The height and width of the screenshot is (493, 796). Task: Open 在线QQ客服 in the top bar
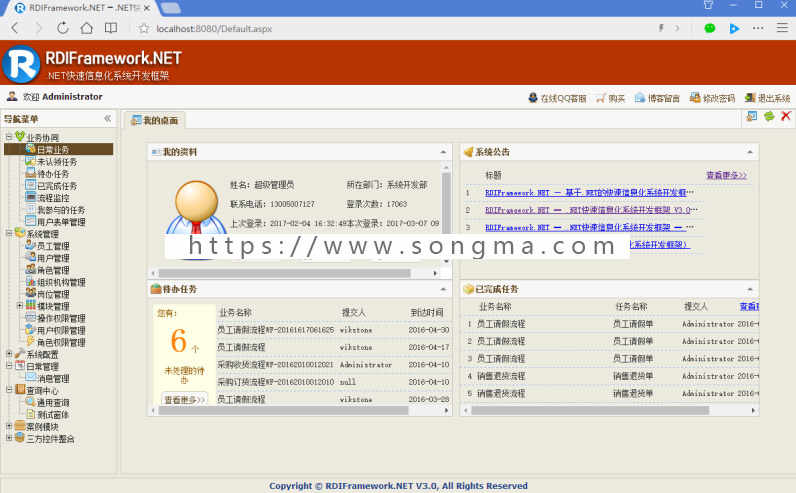point(557,98)
